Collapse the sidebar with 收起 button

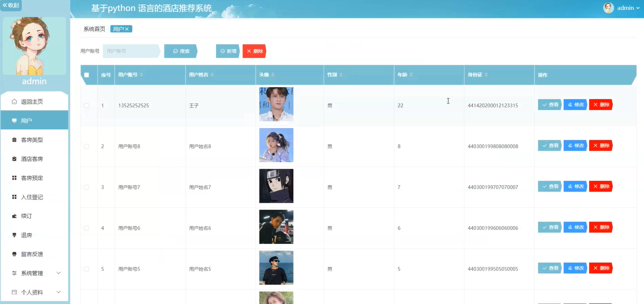[x=11, y=5]
